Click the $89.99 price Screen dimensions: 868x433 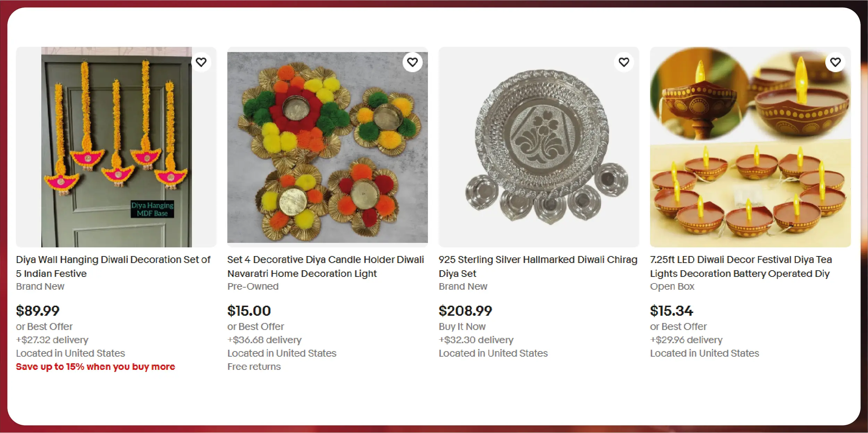pos(38,311)
